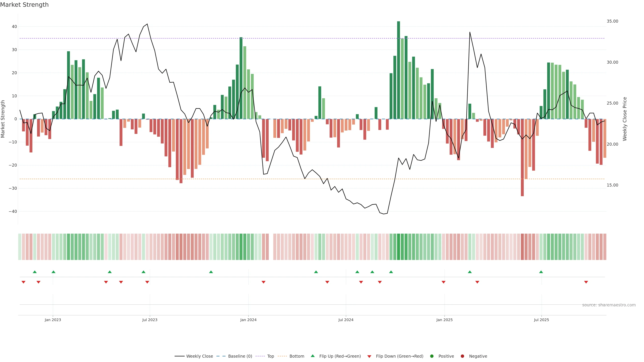Click the Weekly Close Price axis title
Image resolution: width=644 pixels, height=362 pixels.
coord(625,119)
